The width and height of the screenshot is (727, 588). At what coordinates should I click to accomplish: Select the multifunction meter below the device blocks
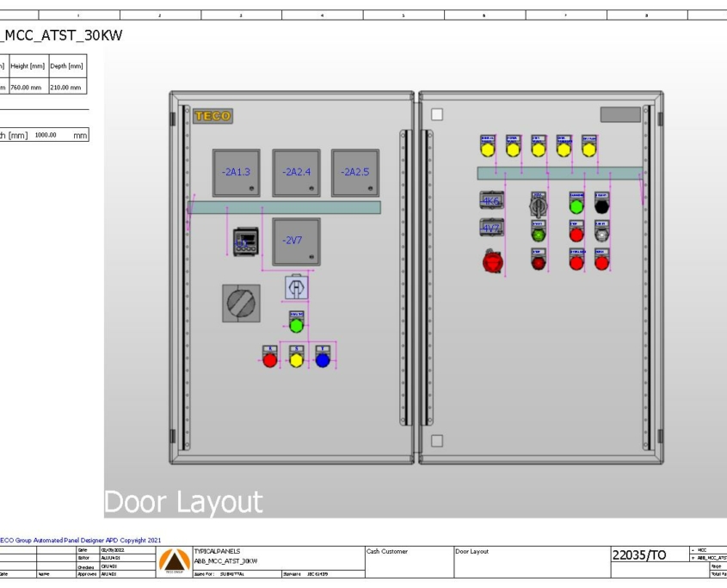coord(243,242)
